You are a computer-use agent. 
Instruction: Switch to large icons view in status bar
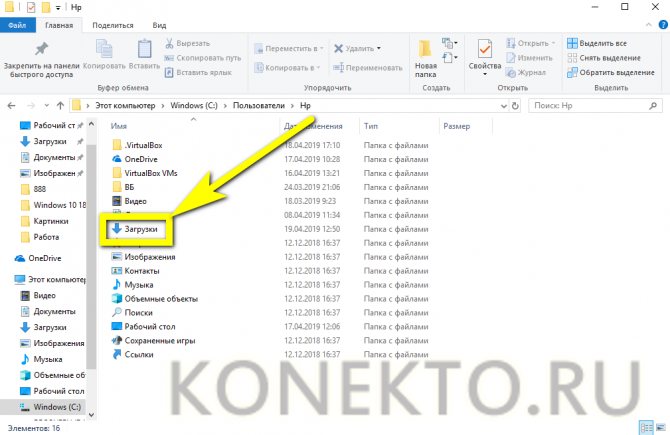point(661,427)
